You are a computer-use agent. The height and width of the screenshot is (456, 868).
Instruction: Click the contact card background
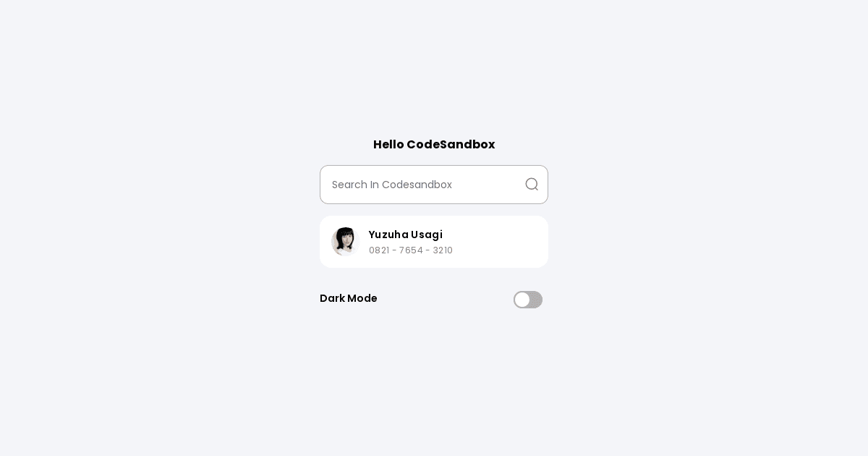[x=485, y=242]
